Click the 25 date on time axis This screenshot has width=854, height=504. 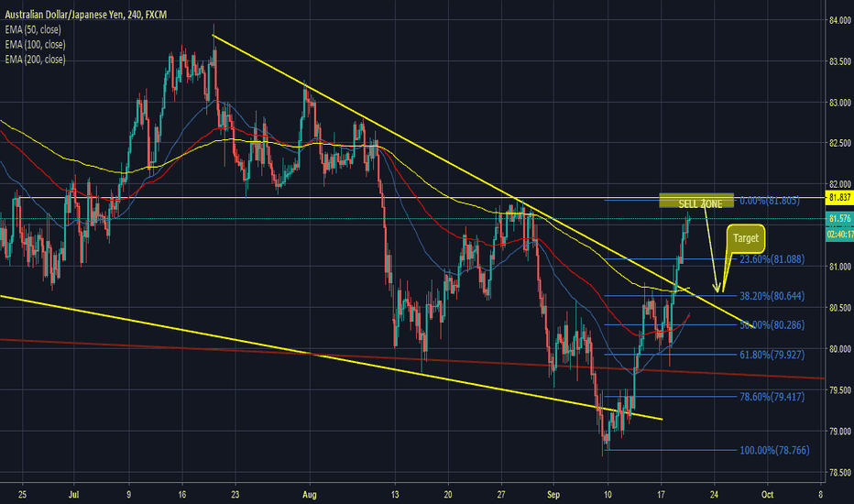22,495
